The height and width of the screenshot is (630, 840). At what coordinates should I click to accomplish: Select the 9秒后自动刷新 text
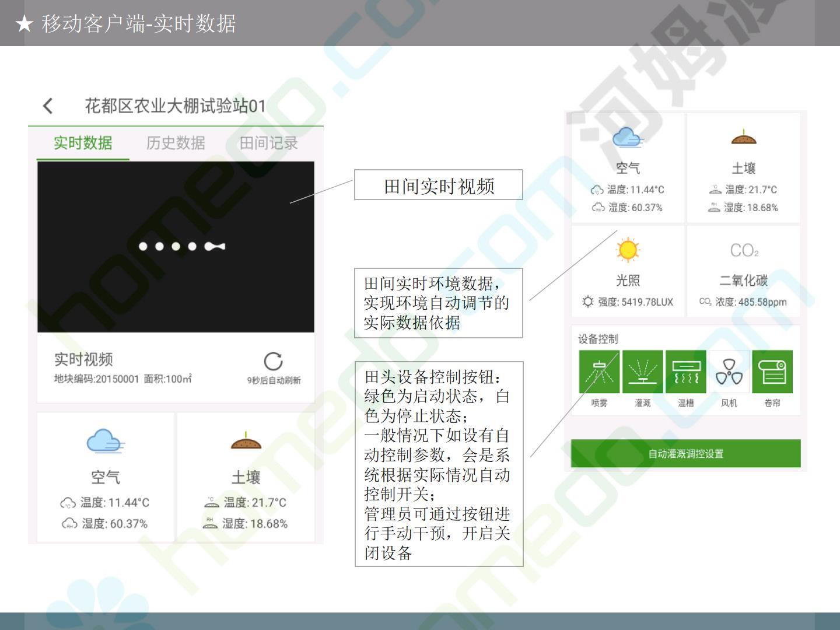(x=274, y=380)
